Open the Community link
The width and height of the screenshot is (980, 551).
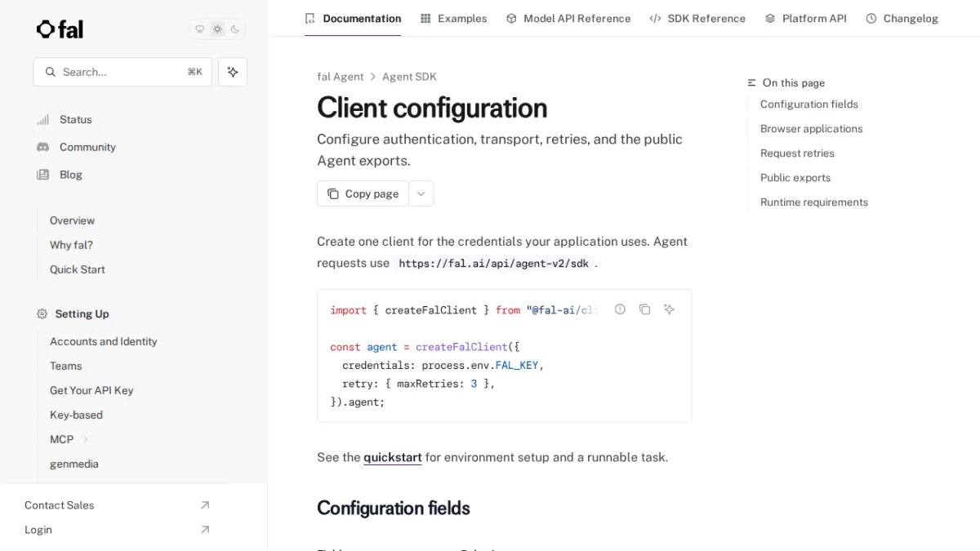(x=87, y=147)
